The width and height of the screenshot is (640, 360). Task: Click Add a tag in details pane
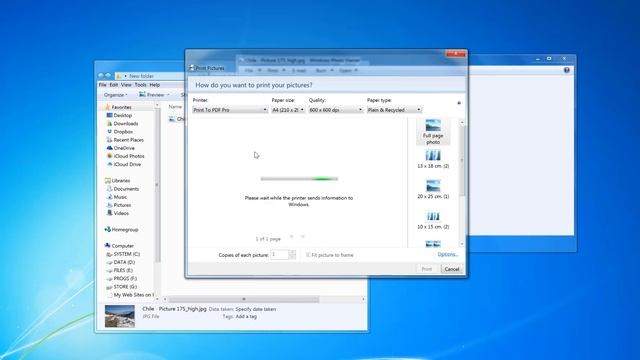(246, 317)
